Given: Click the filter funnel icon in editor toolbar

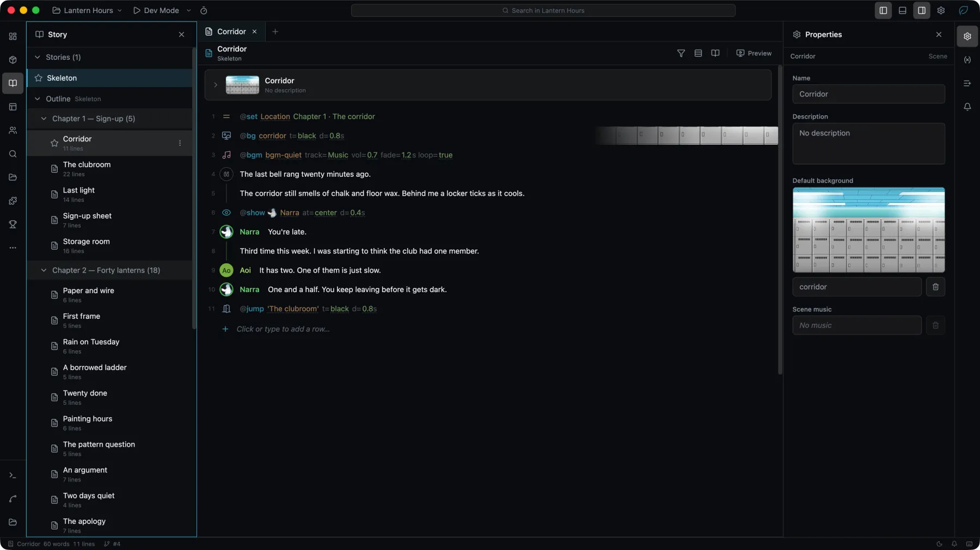Looking at the screenshot, I should (x=681, y=53).
